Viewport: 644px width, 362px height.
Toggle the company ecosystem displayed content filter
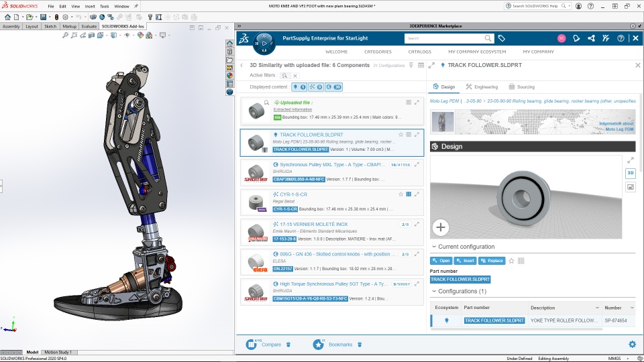(x=299, y=87)
